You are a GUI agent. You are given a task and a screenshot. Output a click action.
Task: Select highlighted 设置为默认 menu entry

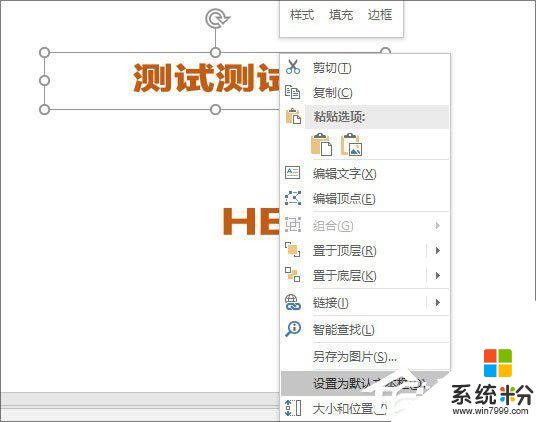[x=364, y=383]
